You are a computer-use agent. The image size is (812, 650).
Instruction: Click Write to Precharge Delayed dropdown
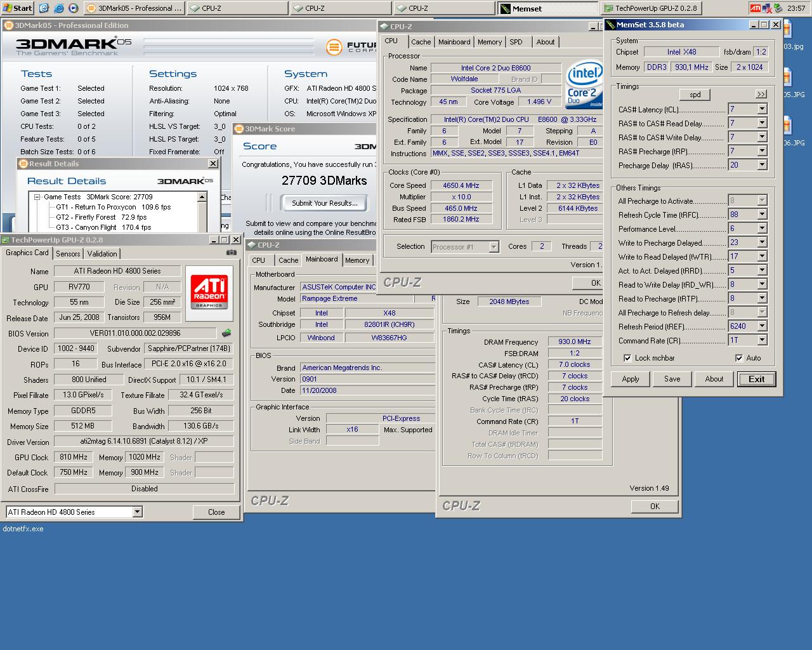click(762, 242)
